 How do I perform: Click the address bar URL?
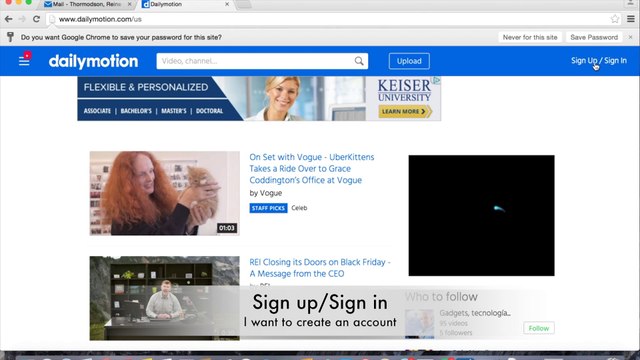[x=100, y=19]
